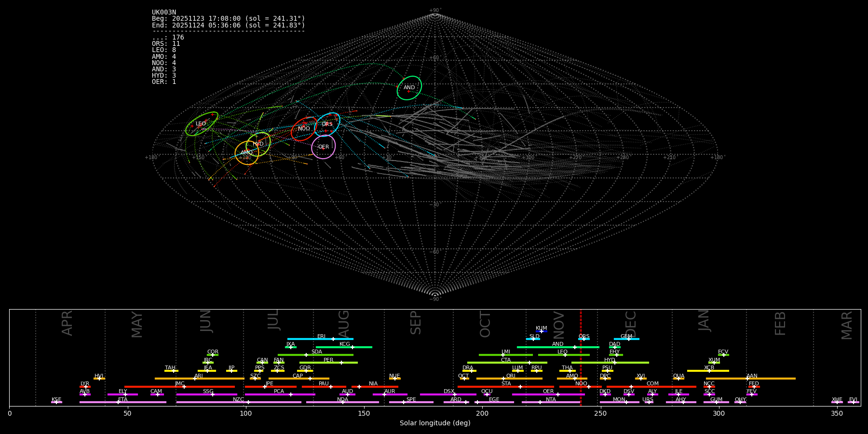
Task: Click the 'OER: 1' legend entry
Action: pyautogui.click(x=164, y=82)
